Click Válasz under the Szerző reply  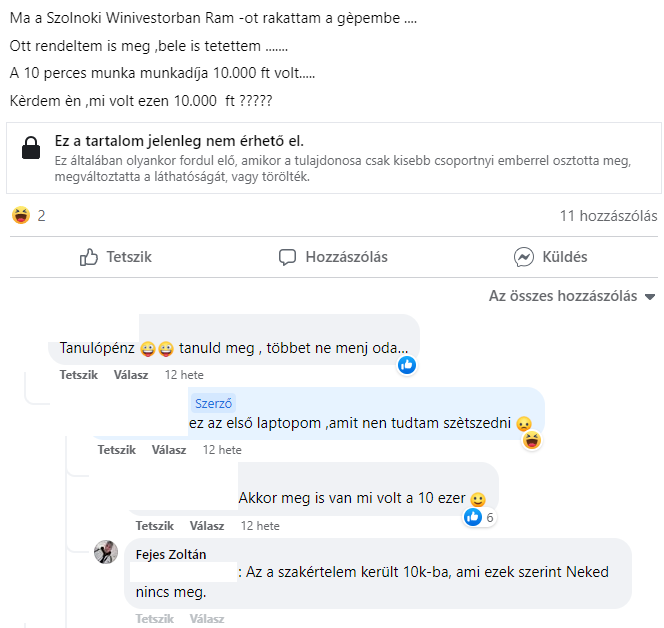[169, 450]
